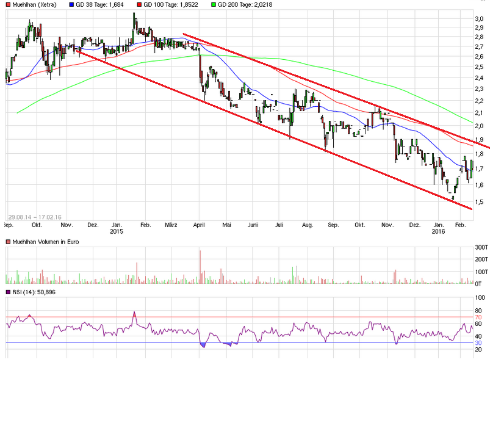Click the blue GD 38 Tage legend swatch

coord(71,4)
